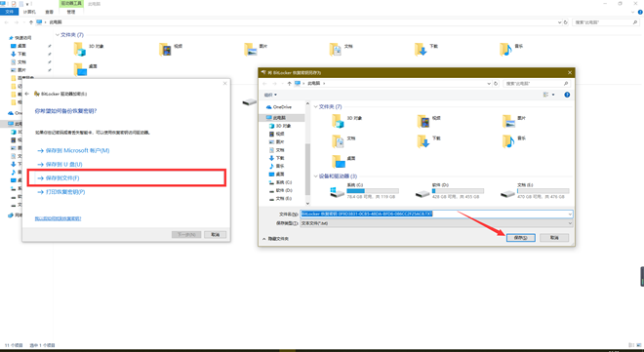This screenshot has width=644, height=352.
Task: Collapse 文件夹 (7) group in background Explorer
Action: coord(58,35)
